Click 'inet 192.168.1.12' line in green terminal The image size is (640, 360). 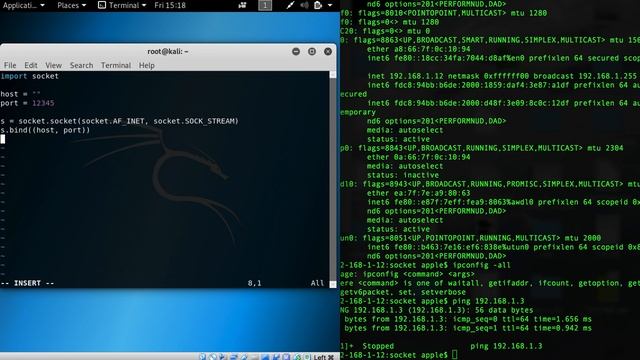[x=502, y=76]
